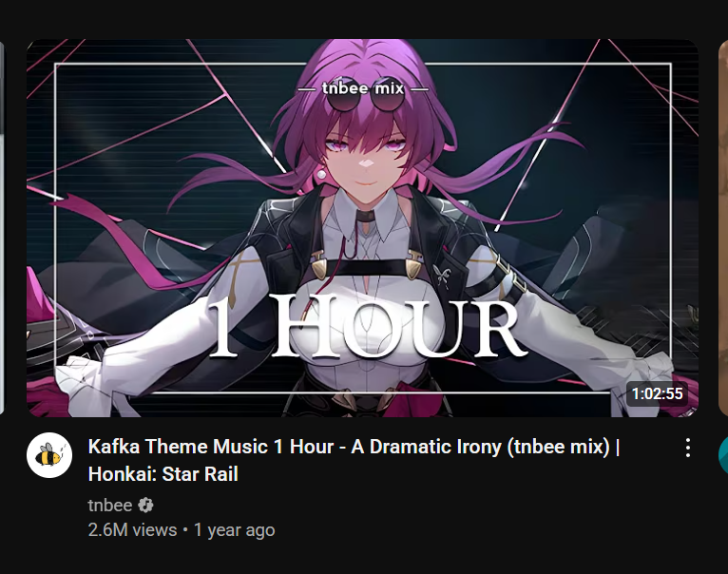
Task: Click Kafka's black choker collar in thumbnail
Action: 364,216
